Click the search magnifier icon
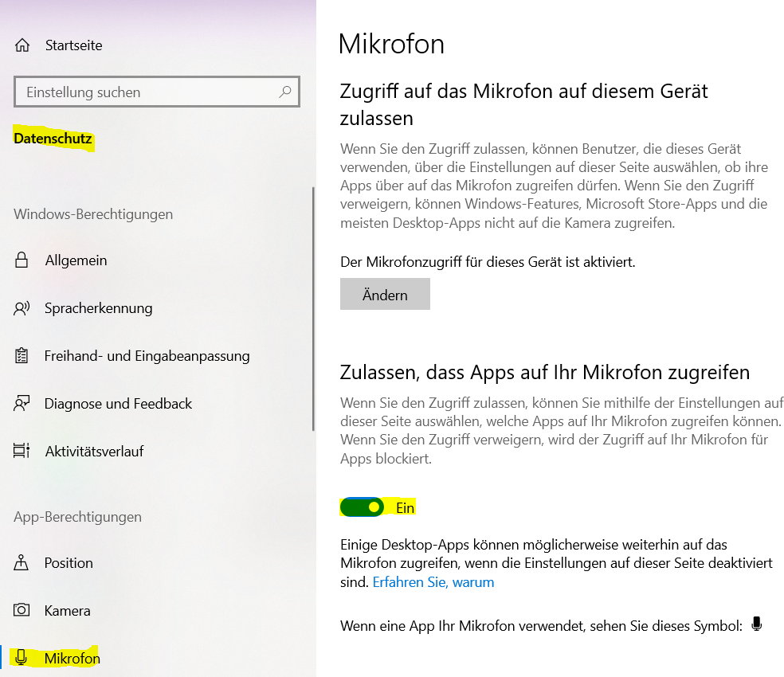Viewport: 784px width, 677px height. 285,92
